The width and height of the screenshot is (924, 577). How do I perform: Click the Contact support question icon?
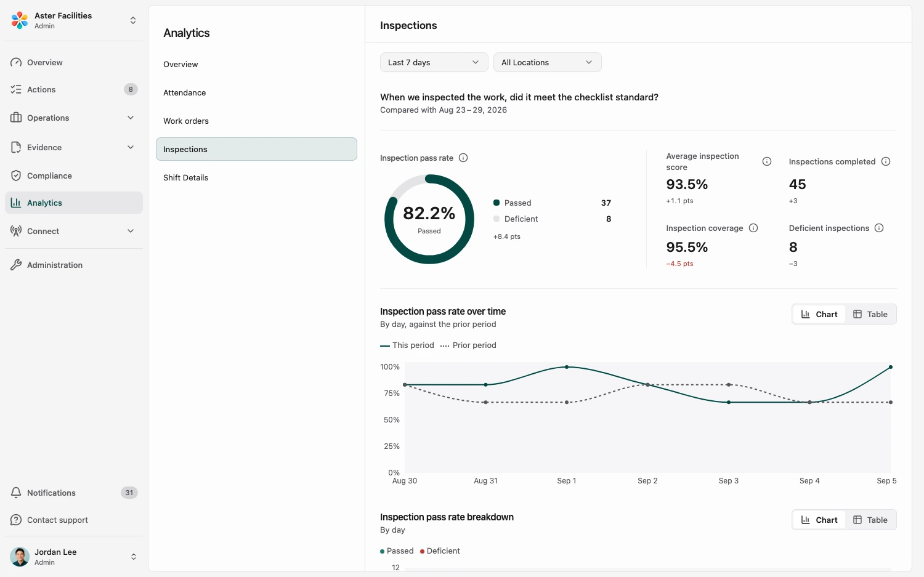[x=16, y=520]
